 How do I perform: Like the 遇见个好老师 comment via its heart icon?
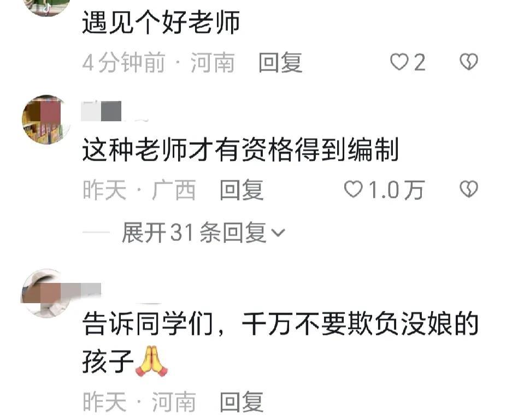(x=399, y=62)
